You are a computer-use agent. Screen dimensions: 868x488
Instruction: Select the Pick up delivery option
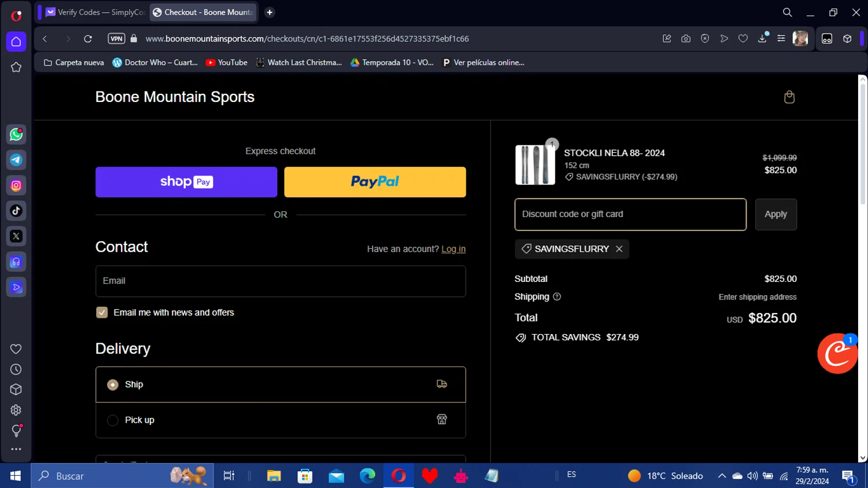[281, 420]
